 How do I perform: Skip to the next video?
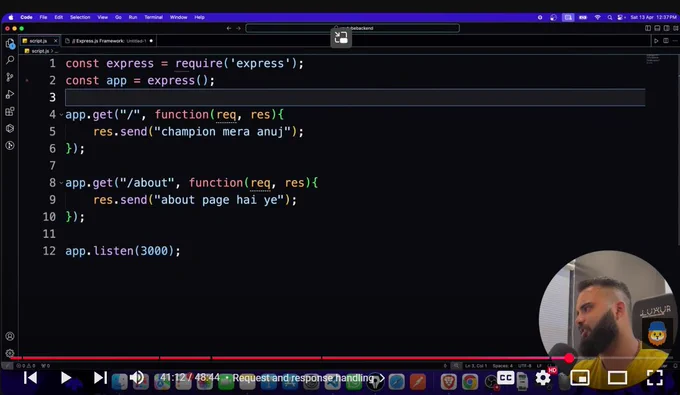click(x=100, y=378)
